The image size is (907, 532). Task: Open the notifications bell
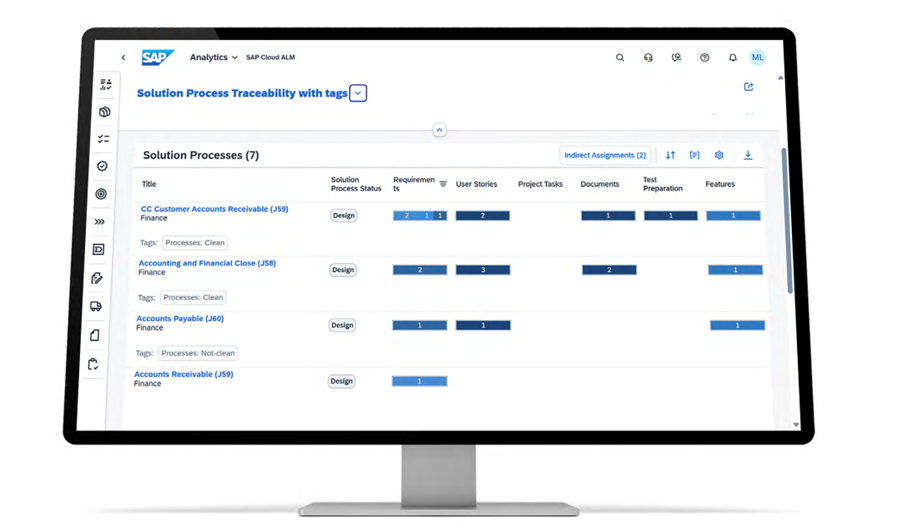(732, 57)
